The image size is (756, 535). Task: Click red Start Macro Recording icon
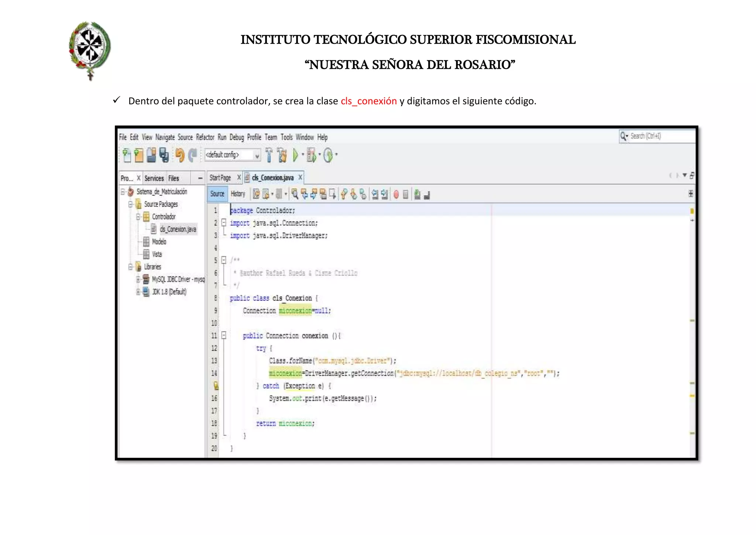[396, 194]
